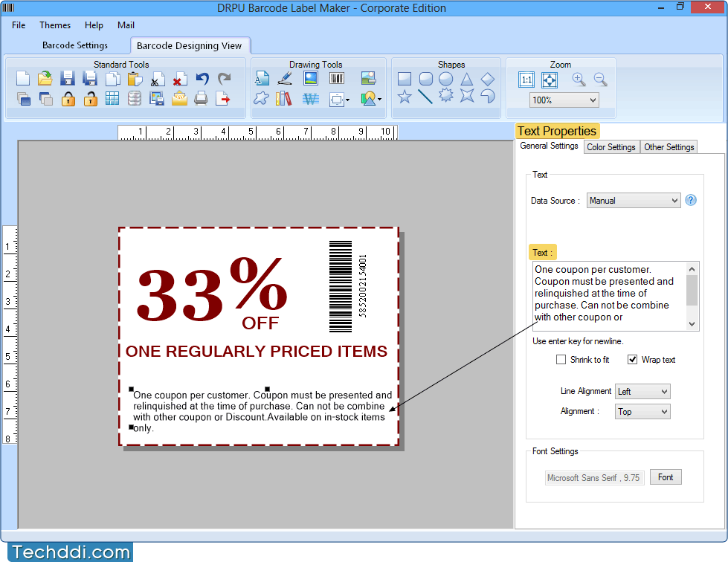The width and height of the screenshot is (728, 562).
Task: Select the line drawing shape
Action: (x=425, y=97)
